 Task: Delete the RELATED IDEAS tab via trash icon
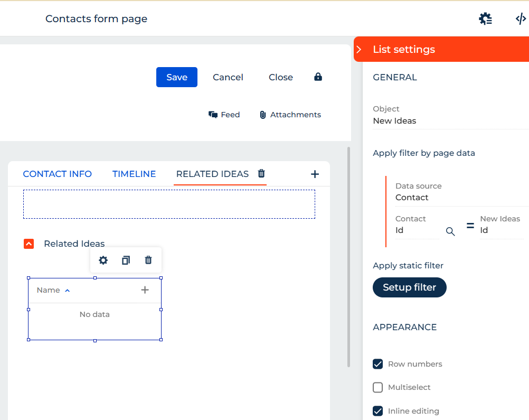261,173
